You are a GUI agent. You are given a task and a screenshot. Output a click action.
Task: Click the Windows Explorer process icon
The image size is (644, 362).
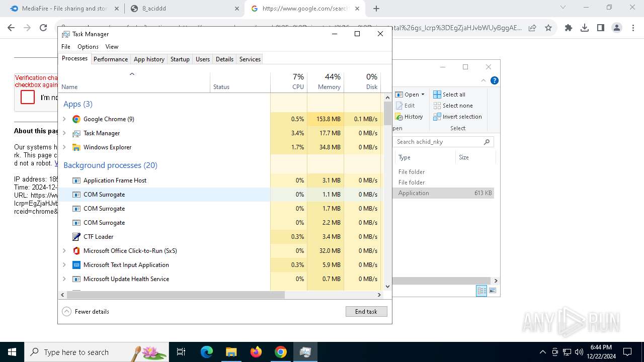coord(76,147)
